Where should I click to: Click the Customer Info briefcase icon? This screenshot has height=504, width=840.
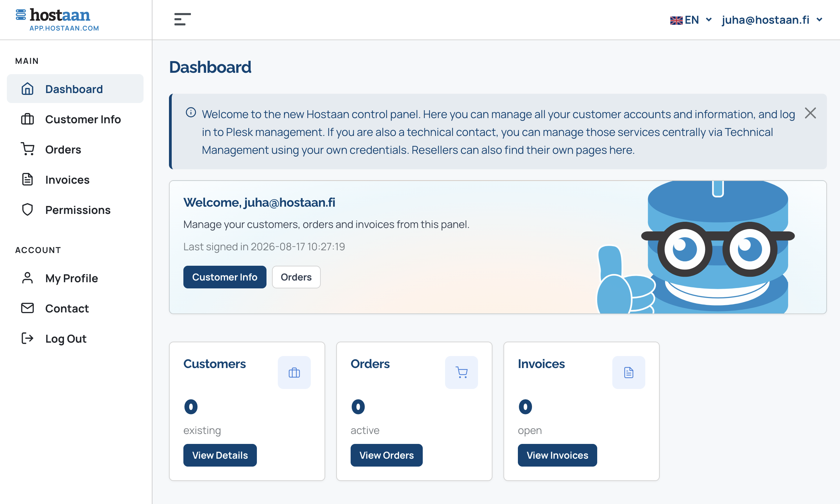27,119
